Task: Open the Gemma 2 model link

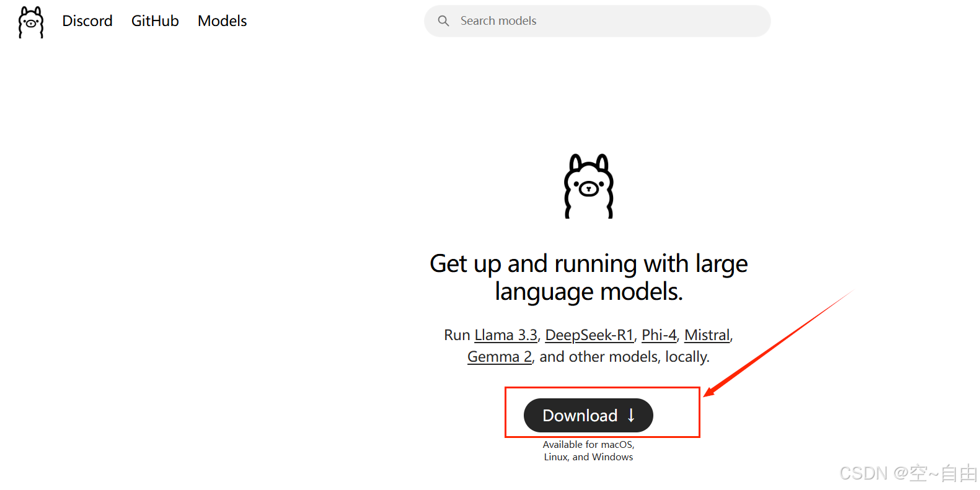Action: (500, 357)
